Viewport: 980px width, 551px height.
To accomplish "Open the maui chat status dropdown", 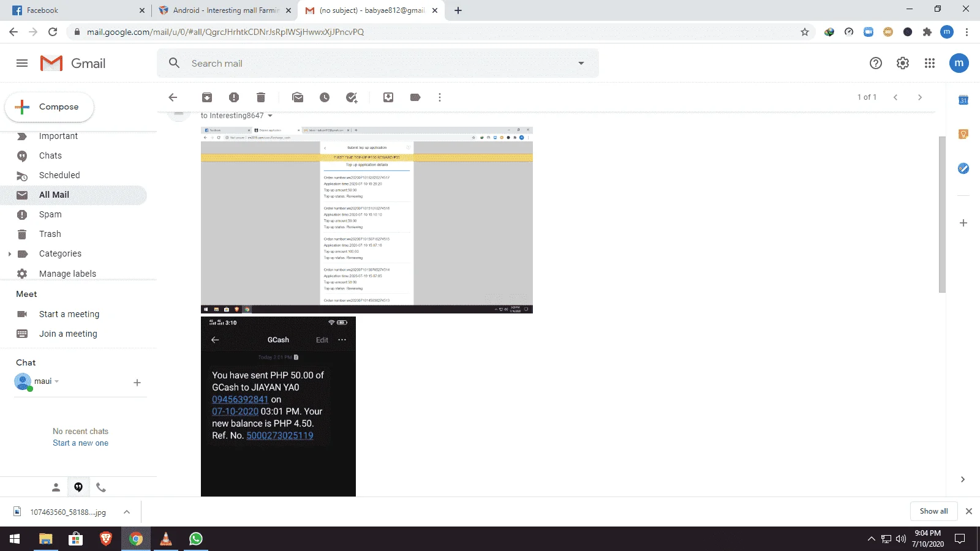I will pos(57,381).
